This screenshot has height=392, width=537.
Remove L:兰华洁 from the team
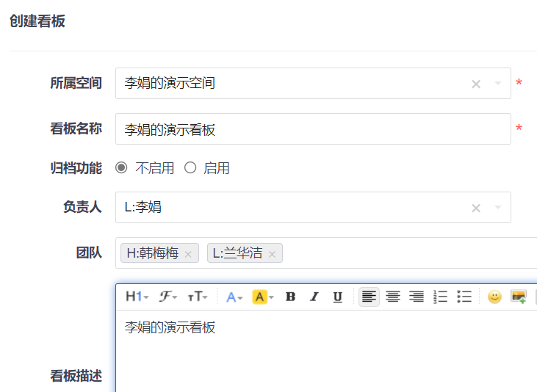(272, 254)
